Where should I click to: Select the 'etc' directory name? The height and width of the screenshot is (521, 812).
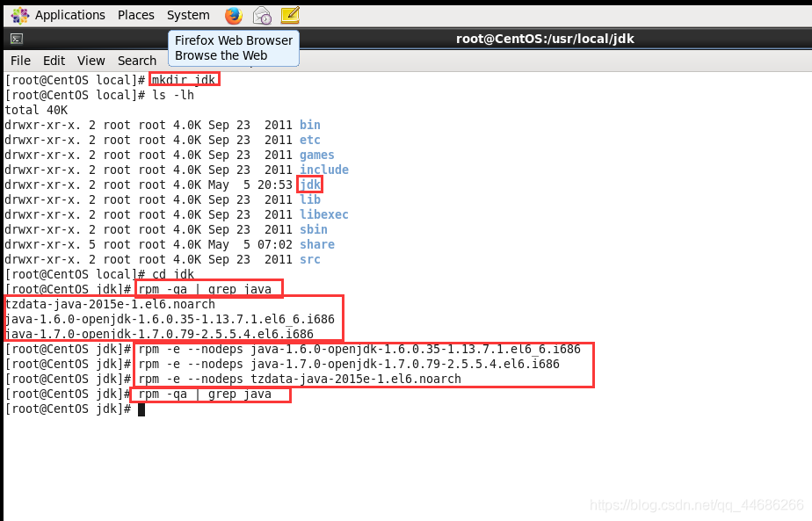[x=310, y=140]
